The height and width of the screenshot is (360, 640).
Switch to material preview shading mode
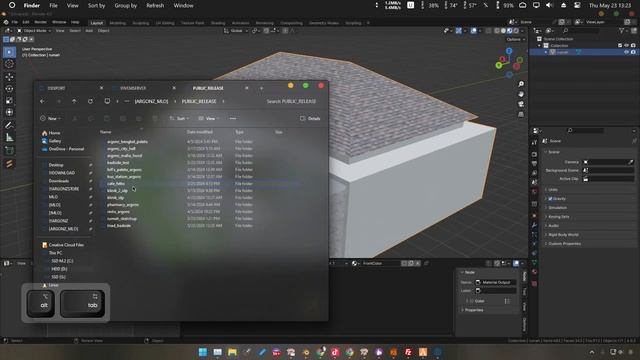coord(509,31)
